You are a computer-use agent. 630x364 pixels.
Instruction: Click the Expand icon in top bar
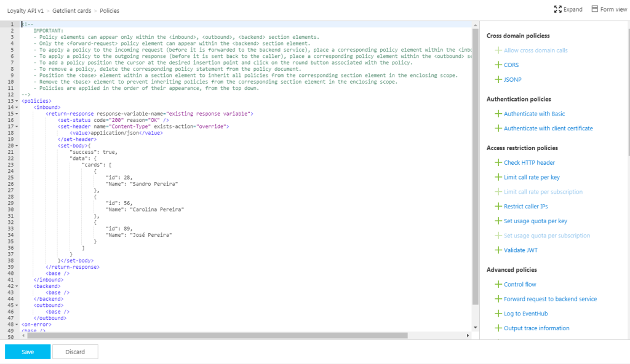coord(557,9)
